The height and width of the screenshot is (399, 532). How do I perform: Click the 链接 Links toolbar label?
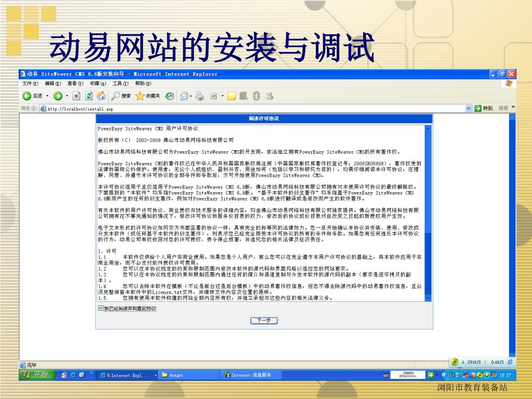(x=503, y=108)
